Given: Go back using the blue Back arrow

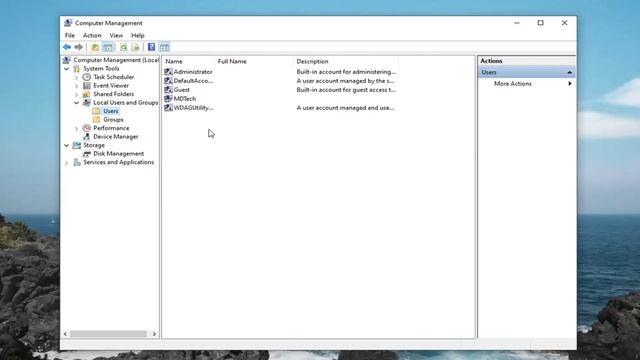Looking at the screenshot, I should pos(67,47).
